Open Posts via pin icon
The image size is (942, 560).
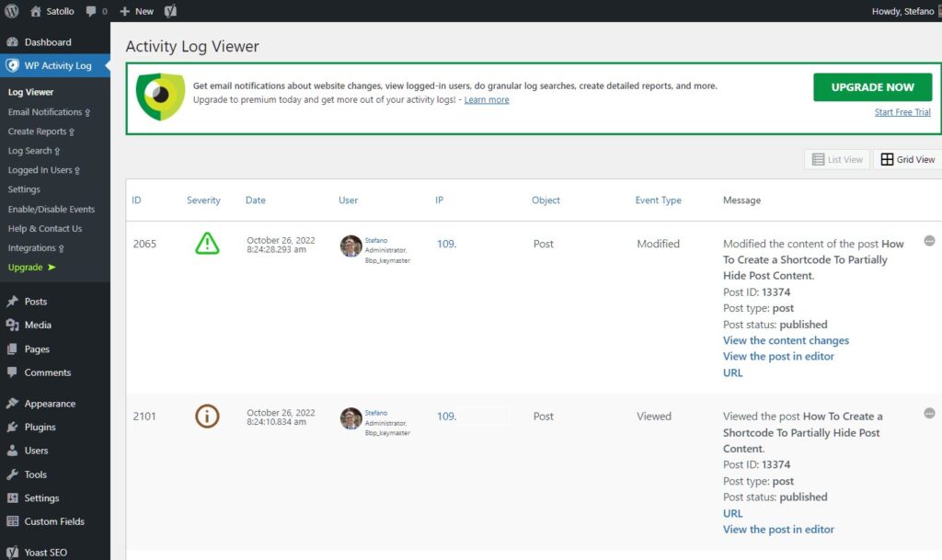click(12, 302)
